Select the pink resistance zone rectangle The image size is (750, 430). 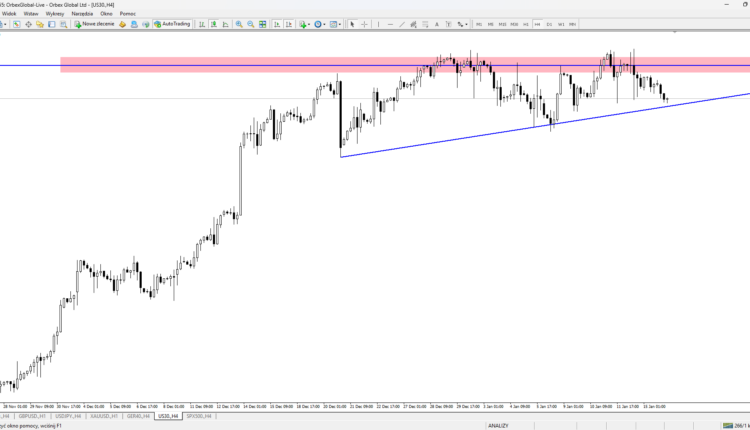(x=405, y=65)
